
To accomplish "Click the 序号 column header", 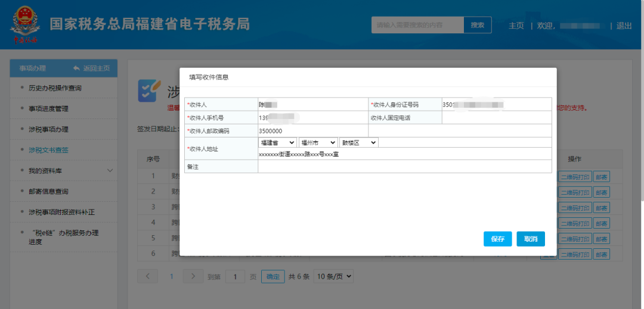I will click(x=153, y=159).
